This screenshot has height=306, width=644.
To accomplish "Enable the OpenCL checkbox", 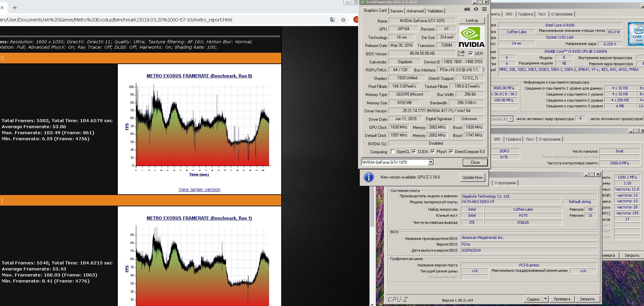I will pos(393,152).
